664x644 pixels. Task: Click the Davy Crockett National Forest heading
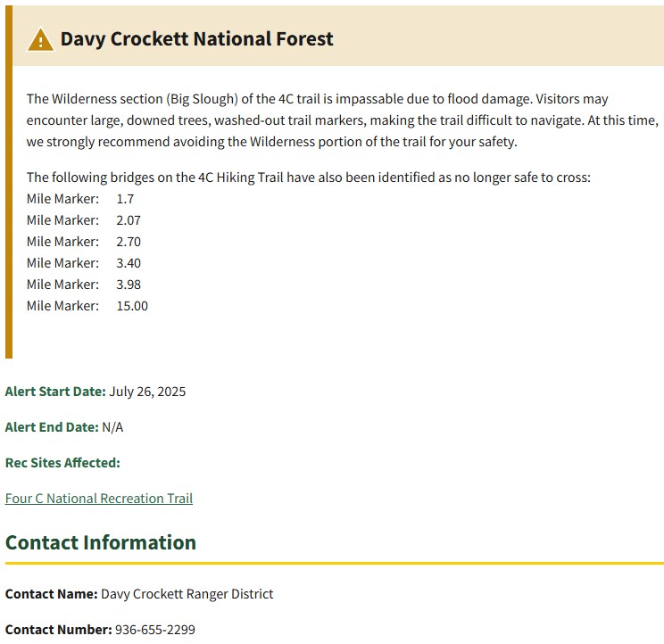(196, 39)
